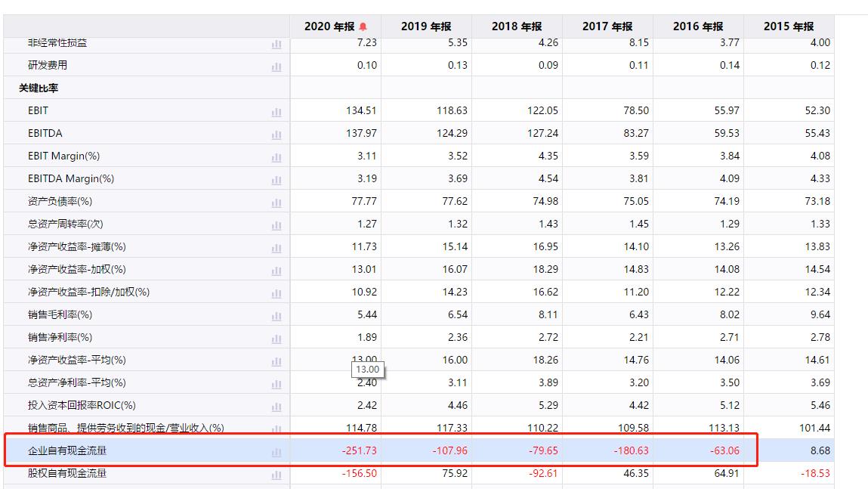Click the EBIT Margin(%) row label

pos(63,156)
